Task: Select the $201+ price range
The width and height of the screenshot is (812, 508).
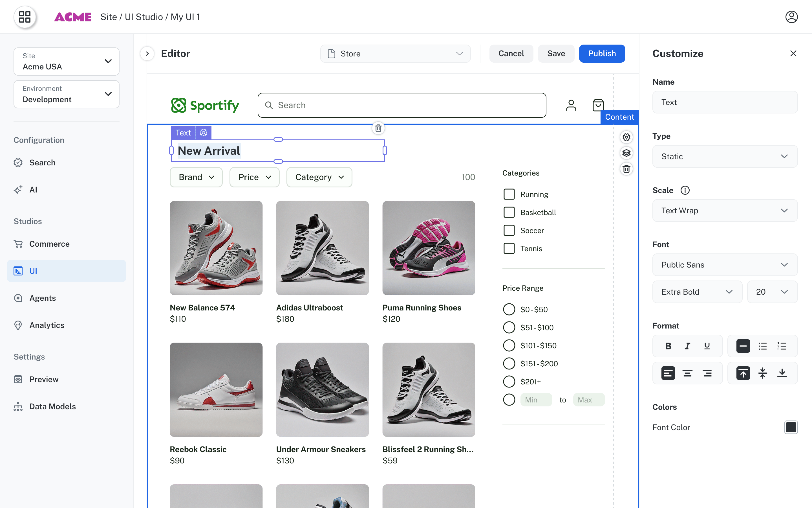Action: (x=509, y=382)
